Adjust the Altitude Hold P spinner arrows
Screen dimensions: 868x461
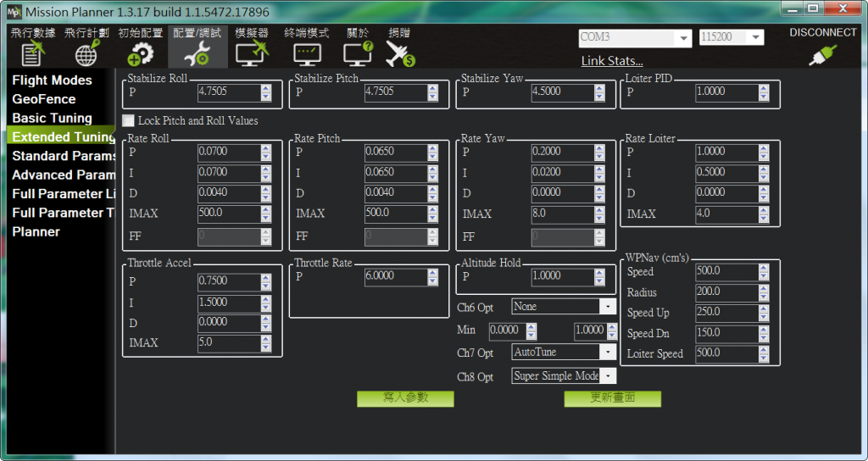click(599, 277)
